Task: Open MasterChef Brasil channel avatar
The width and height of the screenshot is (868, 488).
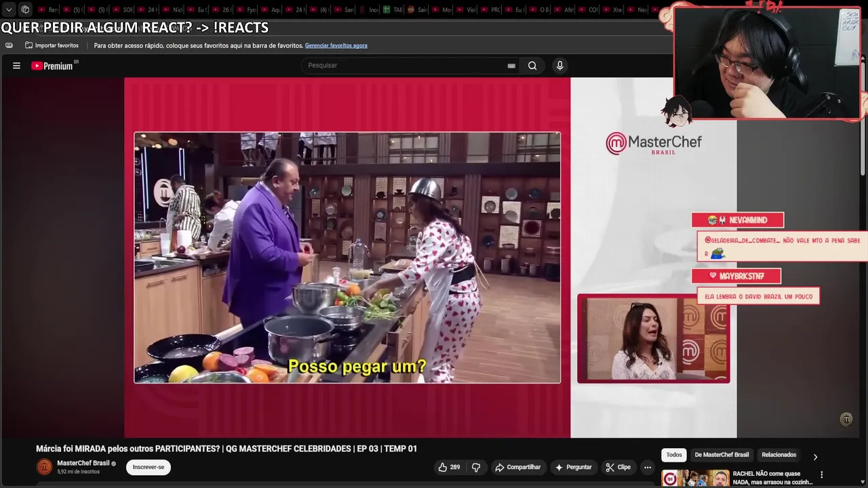Action: (44, 467)
